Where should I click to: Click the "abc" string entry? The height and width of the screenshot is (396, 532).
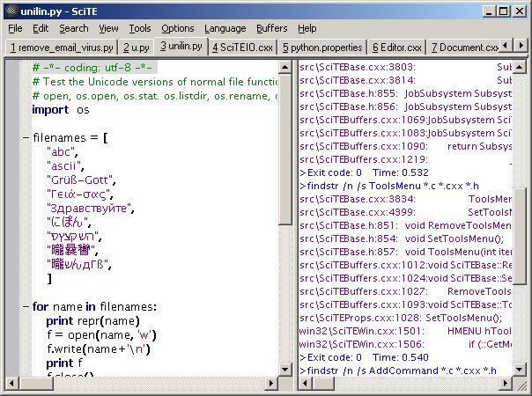tap(63, 152)
